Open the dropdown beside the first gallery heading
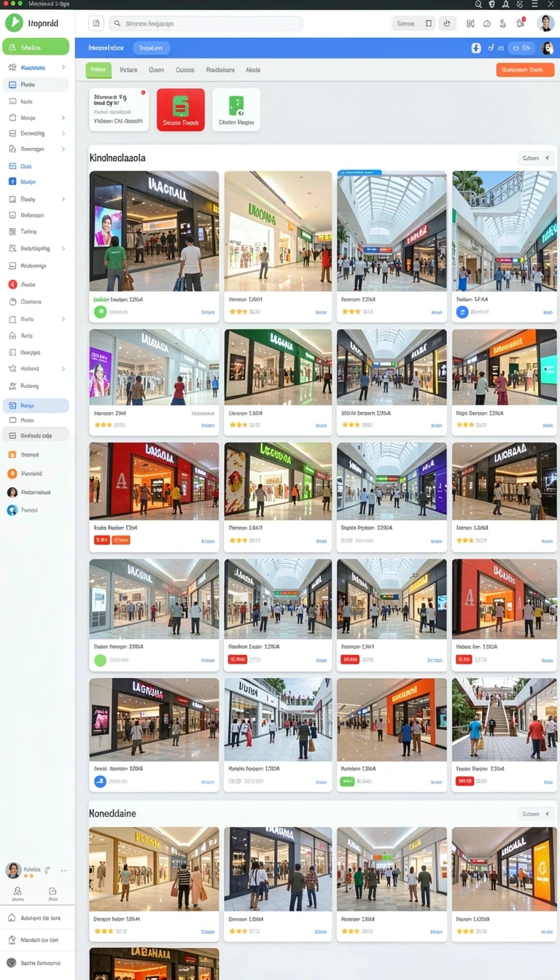560x980 pixels. 536,158
